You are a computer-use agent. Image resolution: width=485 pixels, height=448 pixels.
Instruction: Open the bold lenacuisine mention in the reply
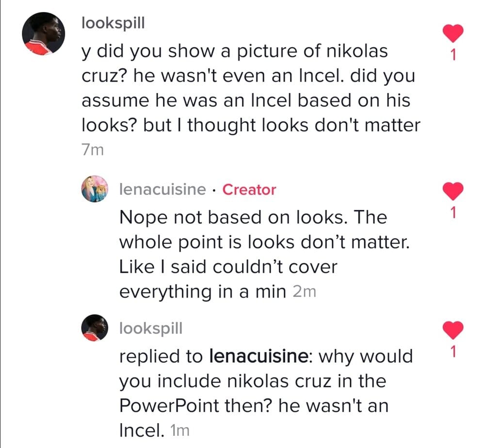[x=258, y=356]
